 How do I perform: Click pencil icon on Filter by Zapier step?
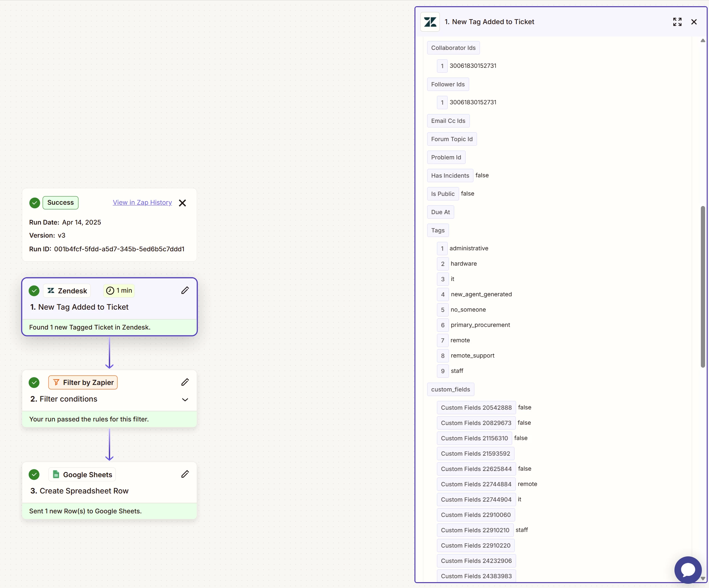coord(185,382)
